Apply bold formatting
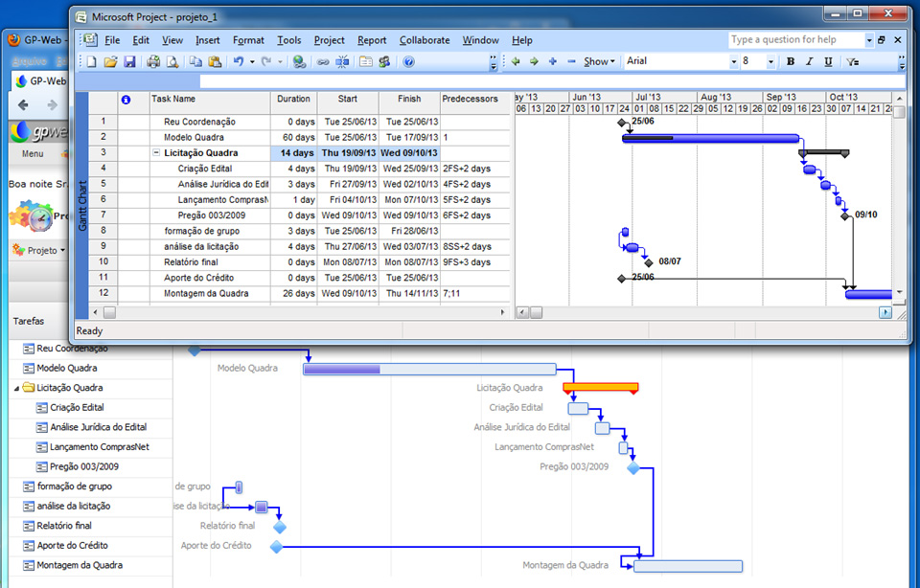This screenshot has height=588, width=920. pyautogui.click(x=791, y=61)
